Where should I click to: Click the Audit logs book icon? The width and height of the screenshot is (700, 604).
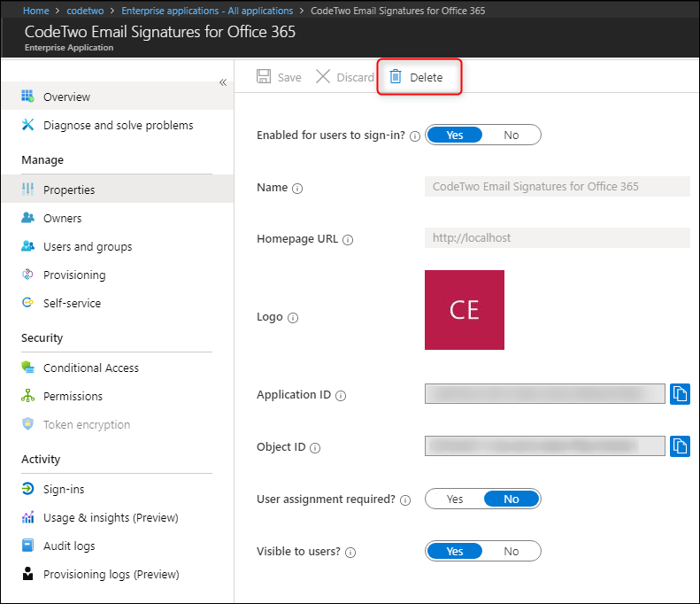click(27, 545)
